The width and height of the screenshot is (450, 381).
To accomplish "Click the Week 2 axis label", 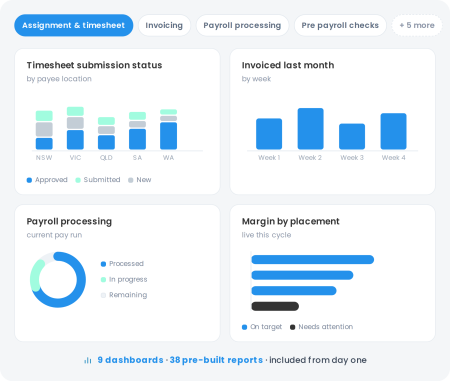I will point(310,158).
